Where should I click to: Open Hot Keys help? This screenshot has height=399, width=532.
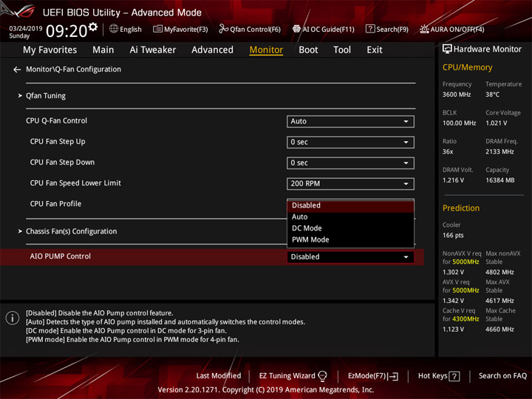(x=439, y=376)
